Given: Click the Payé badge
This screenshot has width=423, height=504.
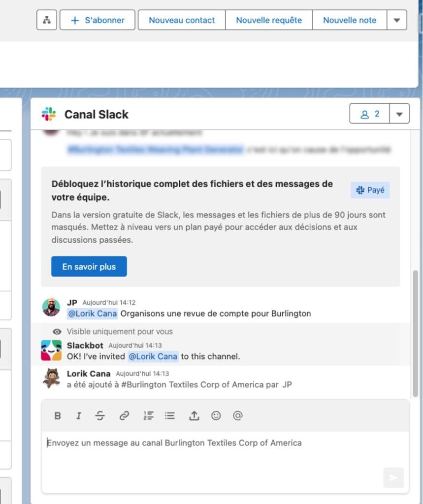Looking at the screenshot, I should tap(370, 189).
